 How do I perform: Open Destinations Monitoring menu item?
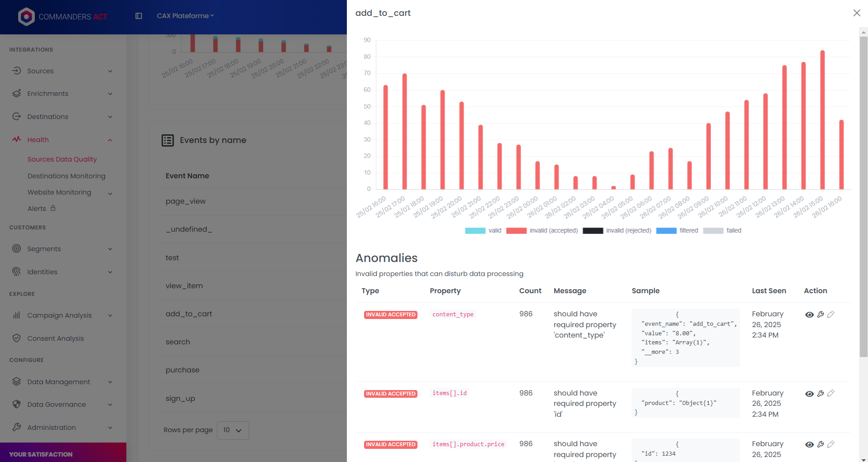(67, 176)
